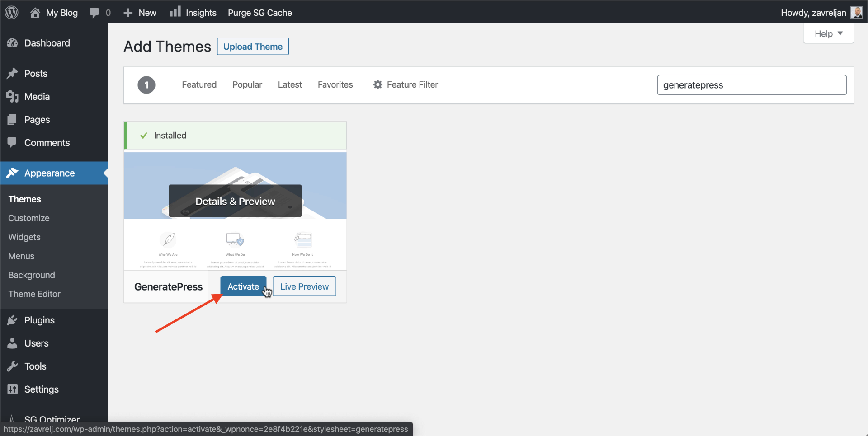Switch to the Popular tab
This screenshot has height=436, width=868.
coord(247,84)
